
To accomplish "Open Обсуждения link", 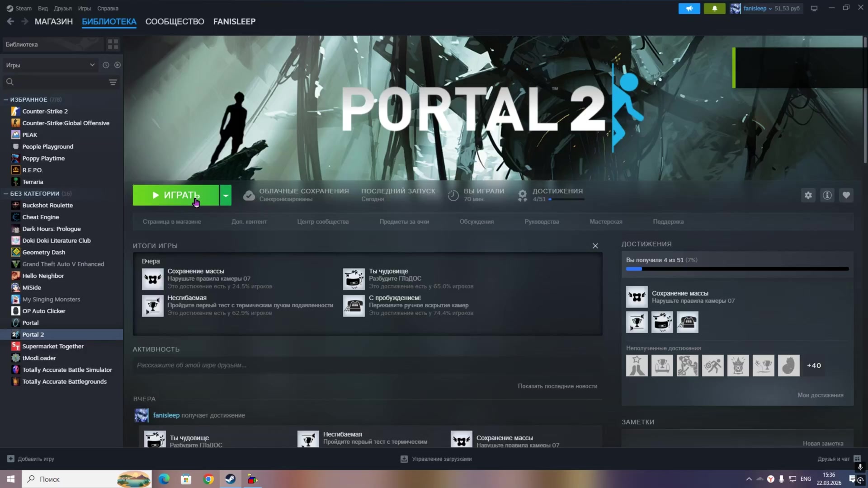I will point(476,222).
